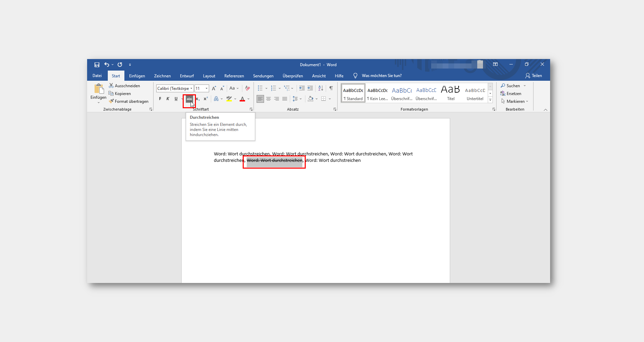Screen dimensions: 644x342
Task: Toggle italic (K) formatting
Action: coord(168,99)
